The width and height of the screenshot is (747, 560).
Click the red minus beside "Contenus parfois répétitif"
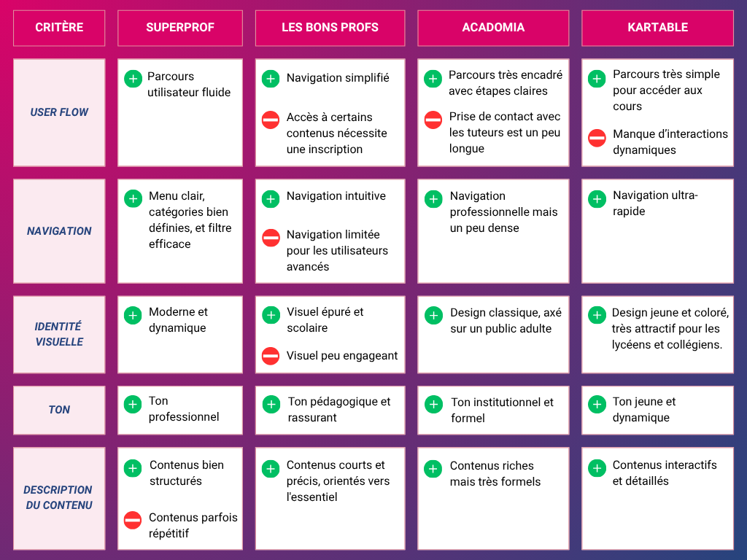pyautogui.click(x=133, y=520)
